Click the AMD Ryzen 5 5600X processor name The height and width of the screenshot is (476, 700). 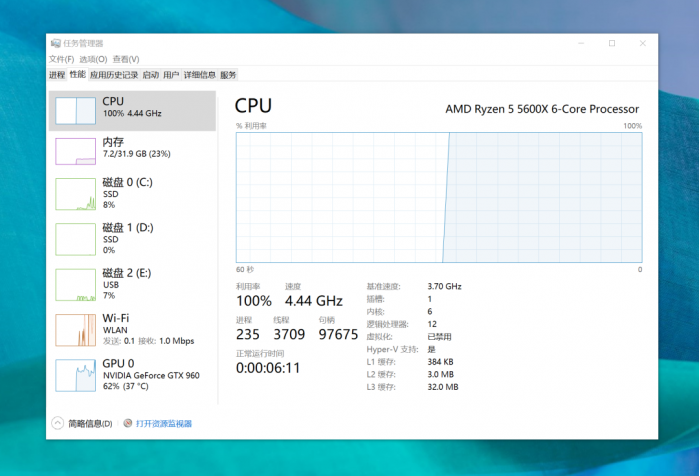pyautogui.click(x=542, y=109)
